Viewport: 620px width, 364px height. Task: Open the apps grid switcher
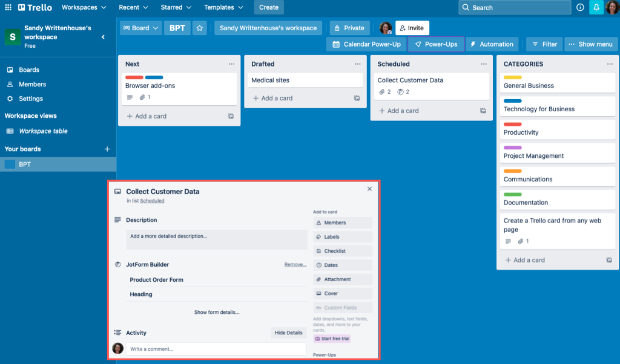8,7
